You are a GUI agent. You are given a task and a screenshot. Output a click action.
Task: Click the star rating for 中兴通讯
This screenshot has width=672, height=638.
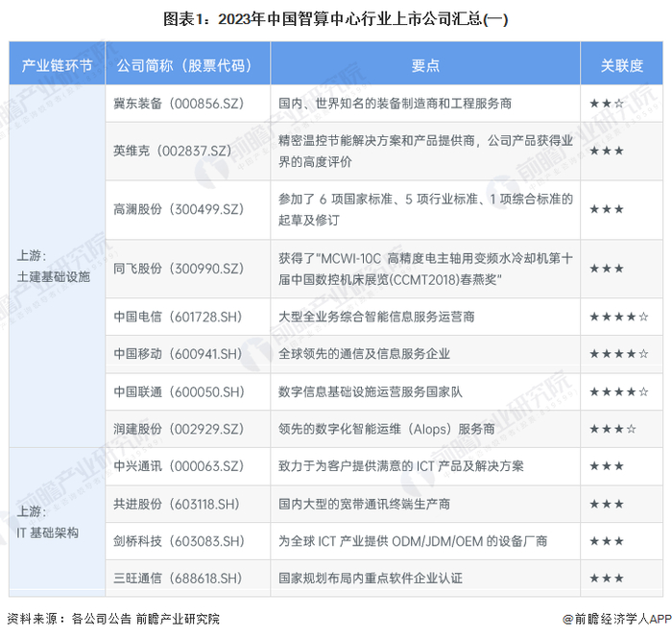[x=607, y=466]
